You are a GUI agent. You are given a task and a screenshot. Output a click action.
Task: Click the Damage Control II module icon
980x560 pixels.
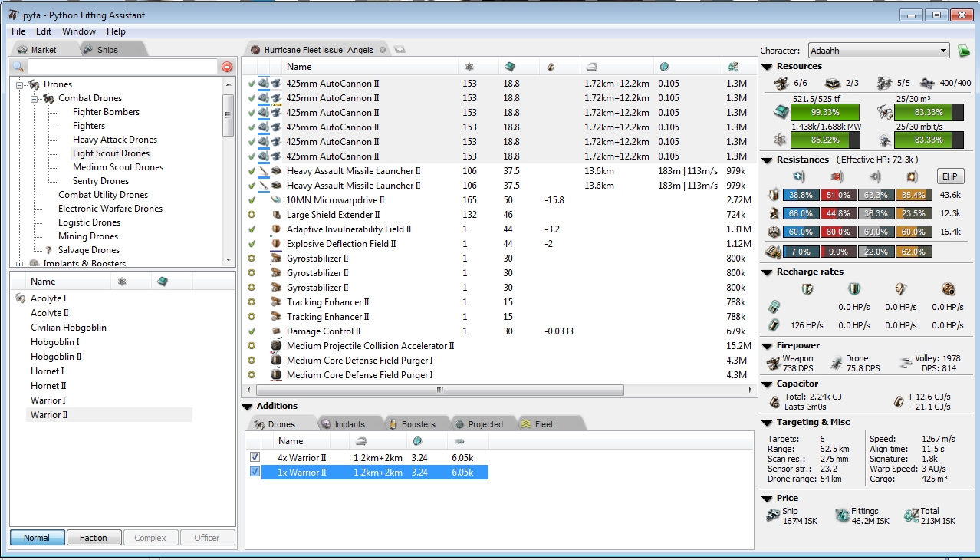coord(276,331)
